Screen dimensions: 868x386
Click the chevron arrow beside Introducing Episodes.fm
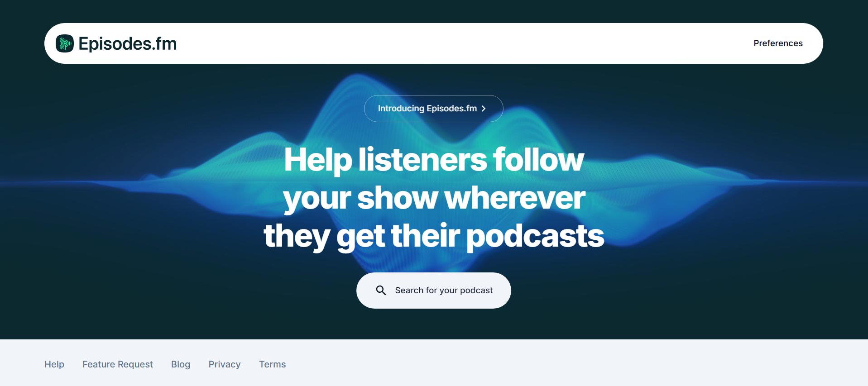coord(484,109)
